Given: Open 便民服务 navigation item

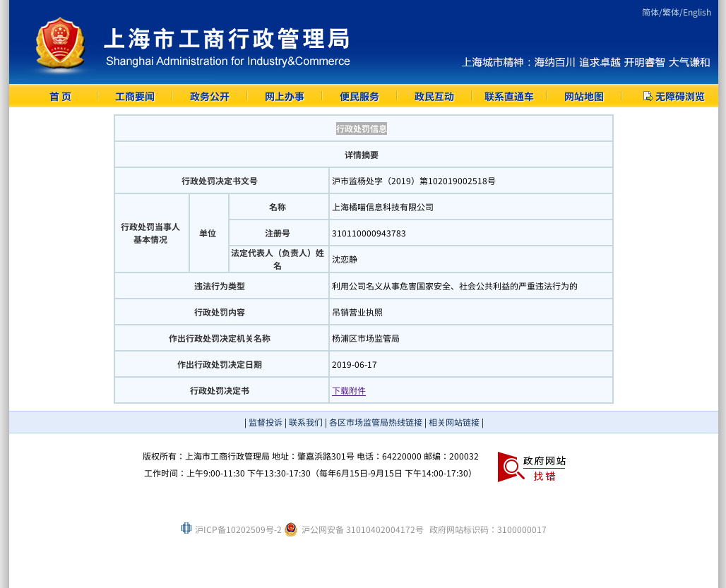Looking at the screenshot, I should click(359, 97).
